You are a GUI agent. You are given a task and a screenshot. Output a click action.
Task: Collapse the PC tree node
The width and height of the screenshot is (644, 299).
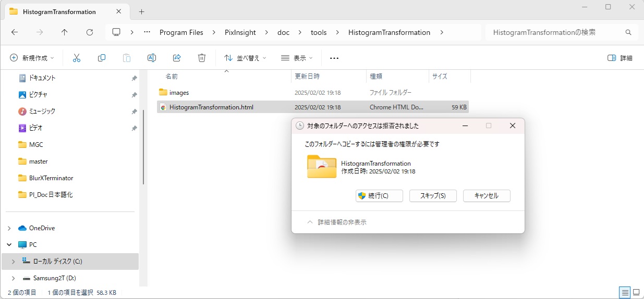(9, 245)
